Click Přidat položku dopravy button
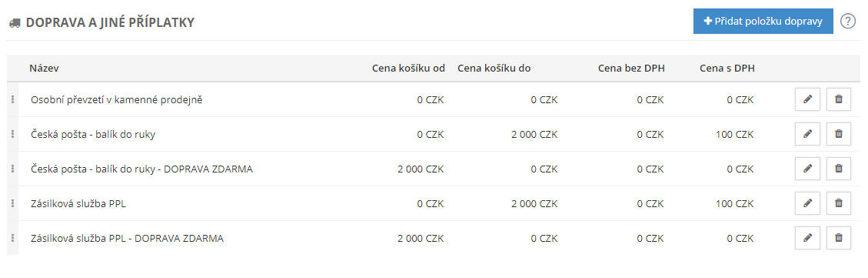Screen dimensions: 868x278 point(763,21)
